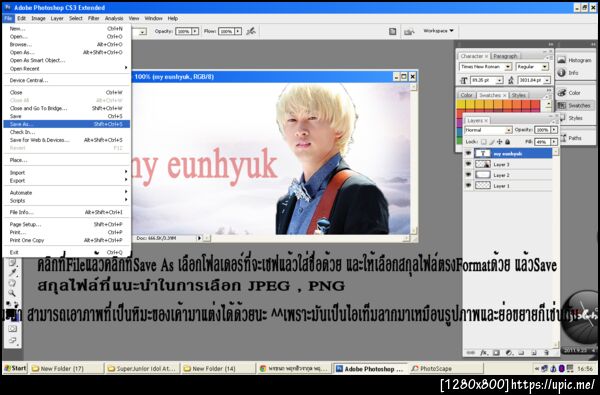Create a new layer icon
The width and height of the screenshot is (600, 395).
click(x=534, y=353)
